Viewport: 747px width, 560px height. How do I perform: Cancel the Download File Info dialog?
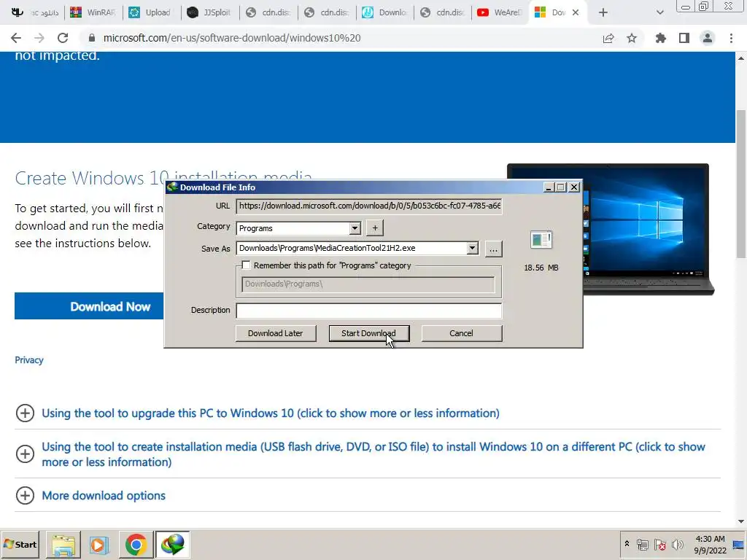(x=461, y=333)
